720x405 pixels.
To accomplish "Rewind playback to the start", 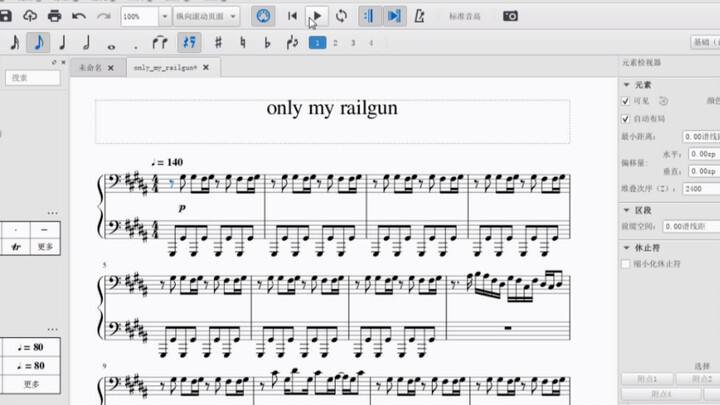I will pos(292,16).
